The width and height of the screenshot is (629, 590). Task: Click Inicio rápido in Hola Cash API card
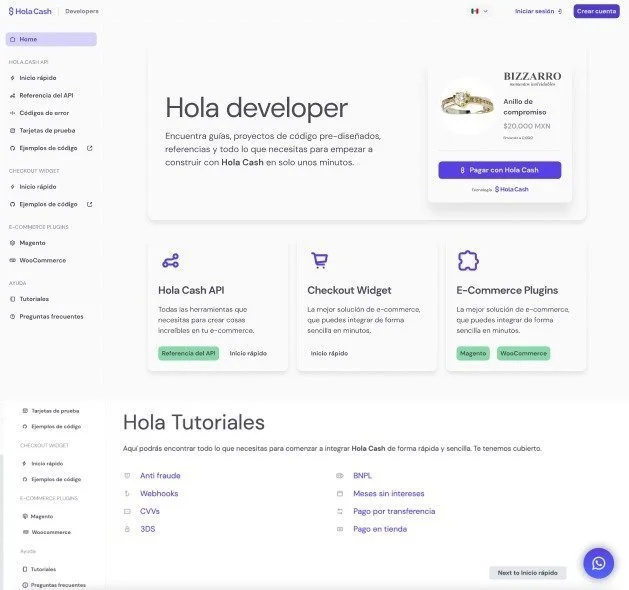(x=248, y=353)
